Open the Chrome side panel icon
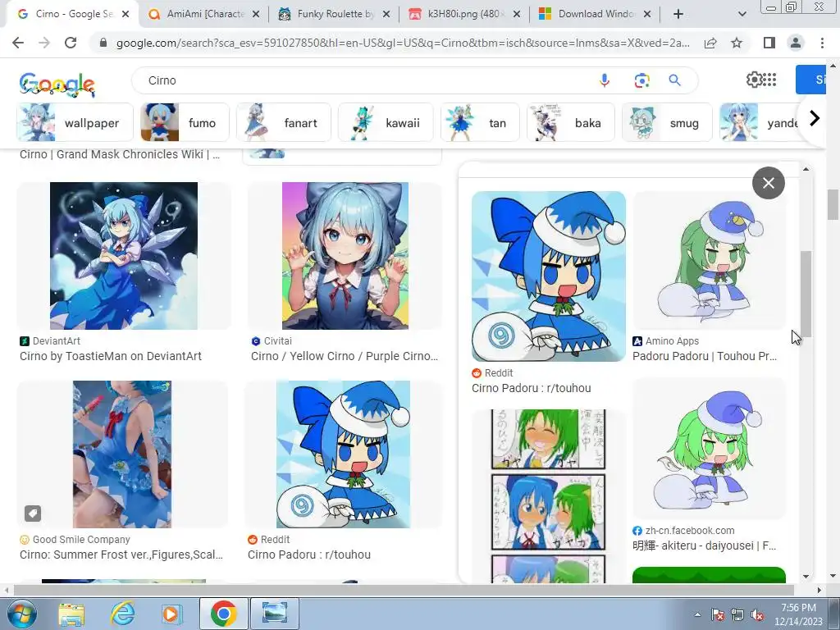 pos(769,43)
